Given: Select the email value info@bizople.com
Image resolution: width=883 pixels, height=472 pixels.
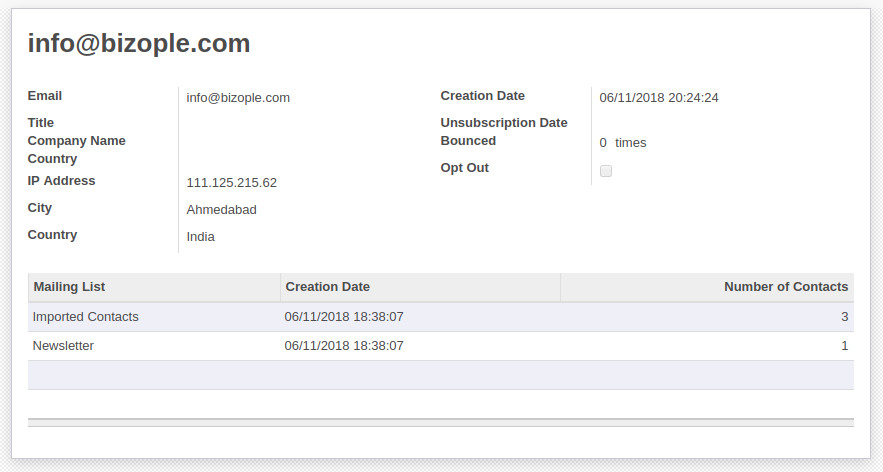Looking at the screenshot, I should coord(238,97).
